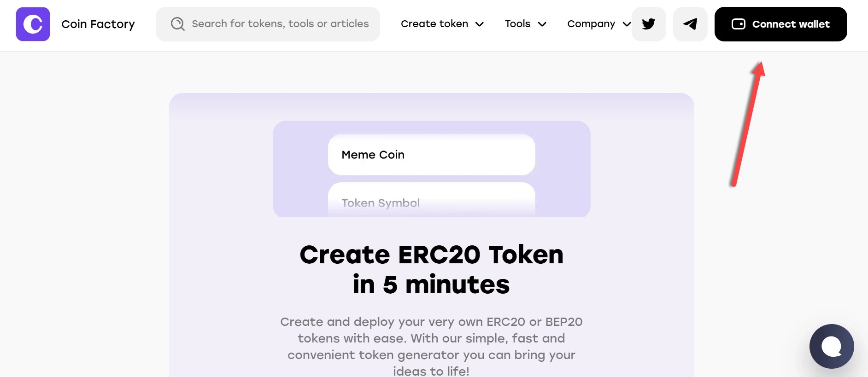Click the Coin Factory brand name
868x377 pixels.
[98, 24]
